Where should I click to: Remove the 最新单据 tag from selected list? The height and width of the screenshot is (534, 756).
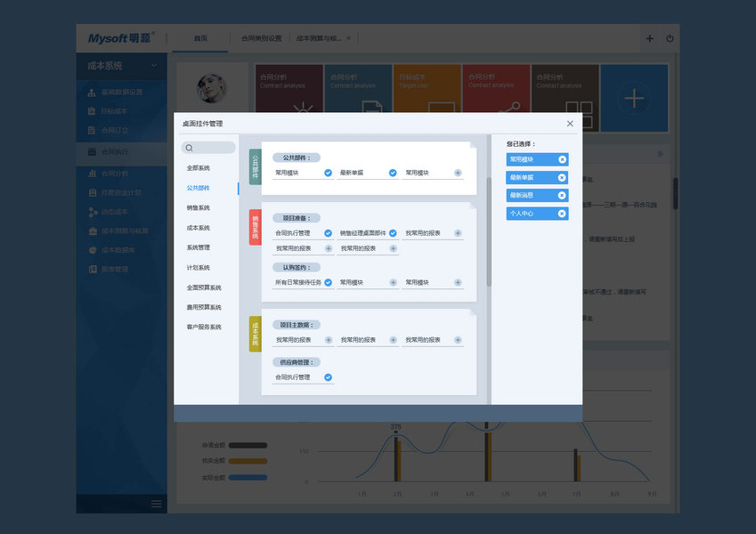[562, 178]
